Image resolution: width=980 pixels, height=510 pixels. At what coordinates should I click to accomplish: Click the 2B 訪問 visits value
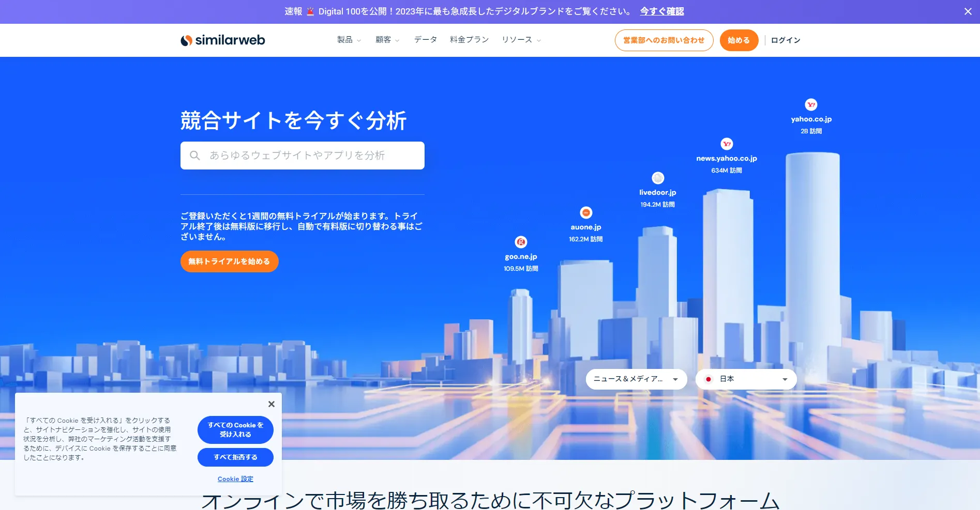[811, 131]
